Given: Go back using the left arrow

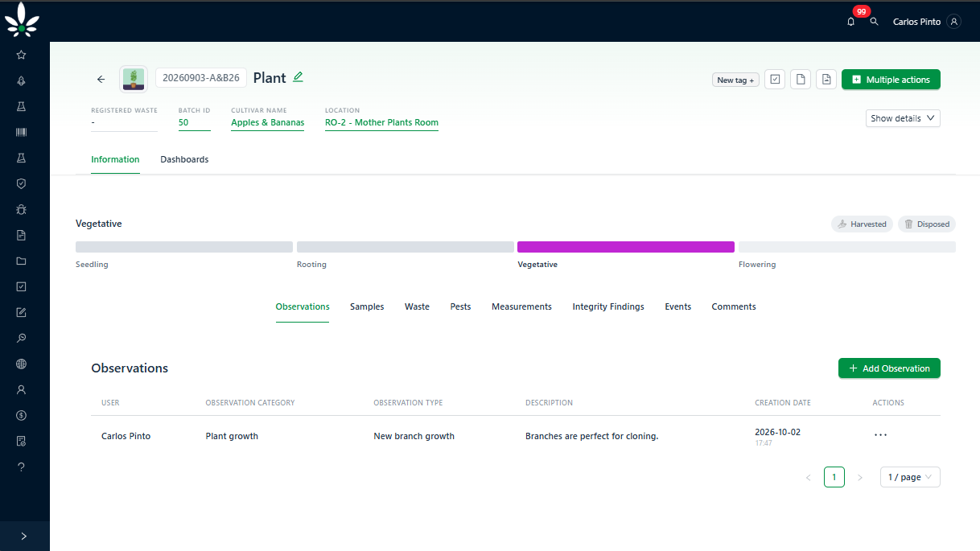Looking at the screenshot, I should tap(101, 79).
